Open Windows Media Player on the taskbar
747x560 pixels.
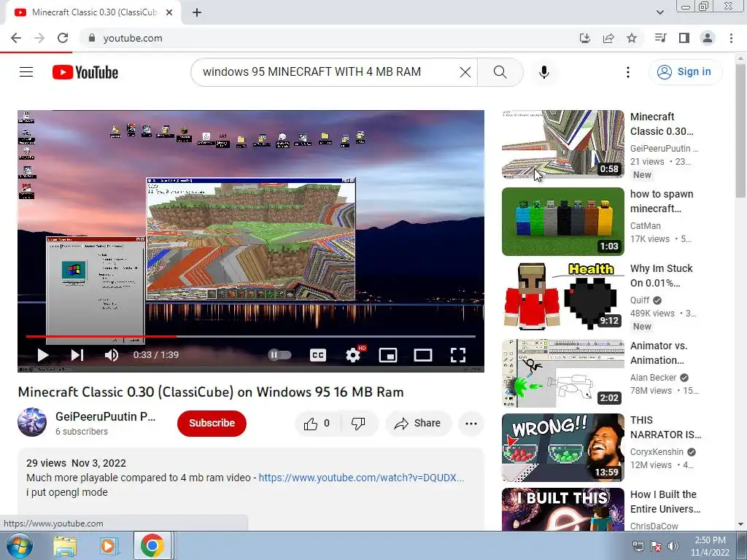tap(108, 545)
